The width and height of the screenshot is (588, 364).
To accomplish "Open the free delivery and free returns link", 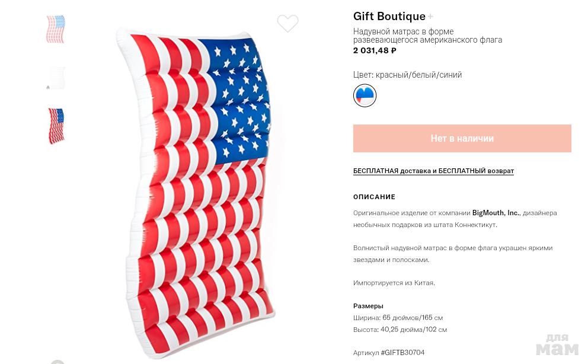I will point(433,171).
